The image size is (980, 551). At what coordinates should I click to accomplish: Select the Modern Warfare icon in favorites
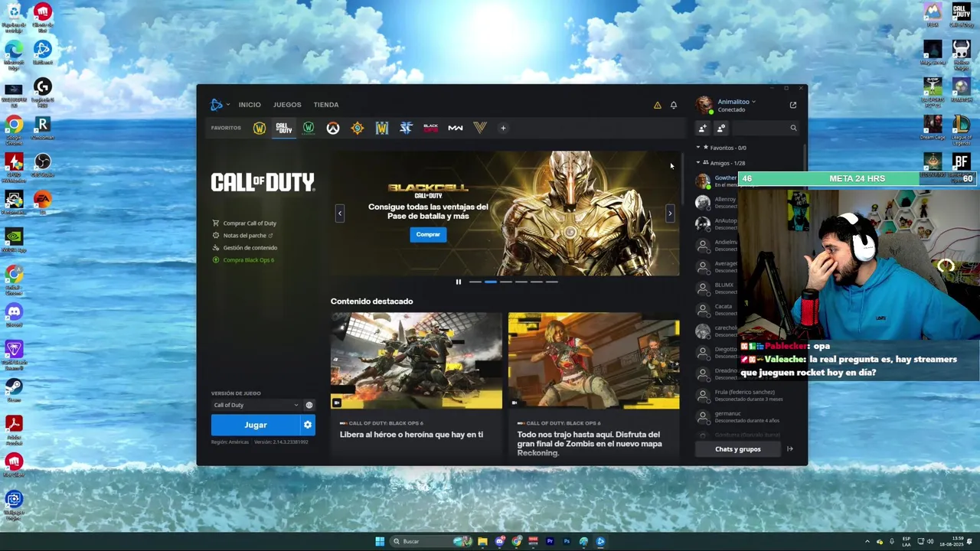pos(456,129)
